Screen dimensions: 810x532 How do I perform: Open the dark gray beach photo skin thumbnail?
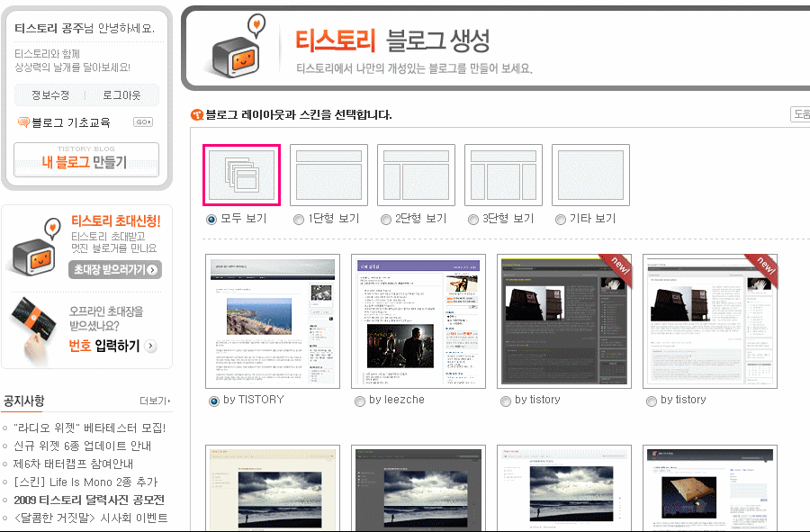418,488
